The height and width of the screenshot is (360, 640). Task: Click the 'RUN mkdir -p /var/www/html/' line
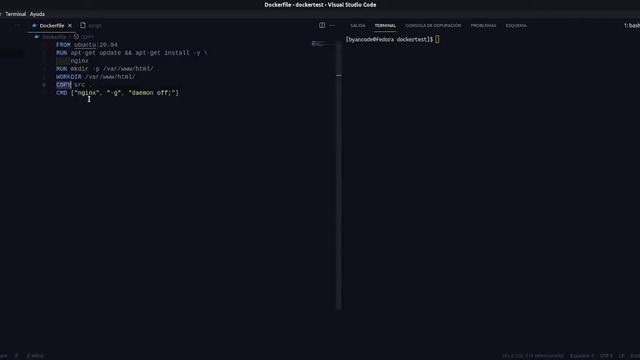point(104,69)
